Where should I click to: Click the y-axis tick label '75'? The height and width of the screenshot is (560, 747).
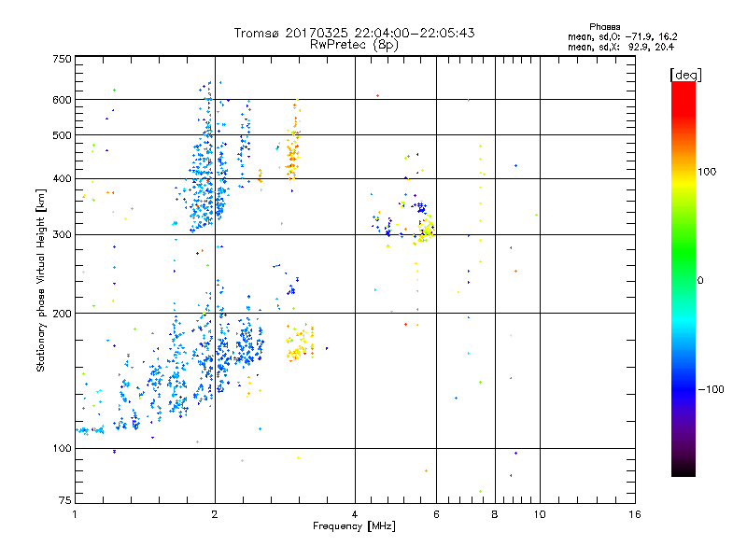point(65,500)
